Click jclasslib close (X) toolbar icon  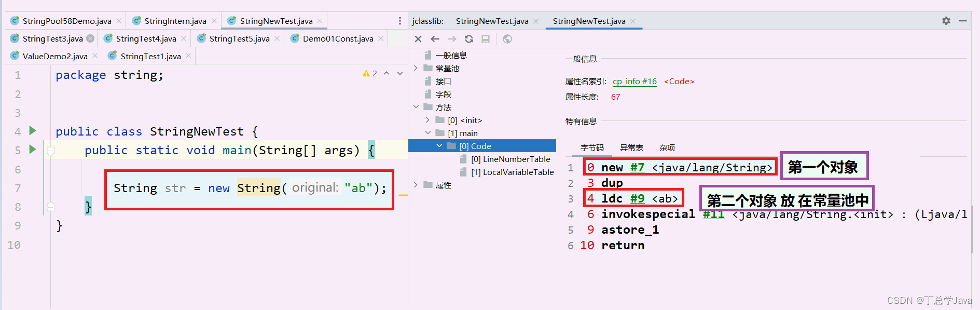pos(418,39)
